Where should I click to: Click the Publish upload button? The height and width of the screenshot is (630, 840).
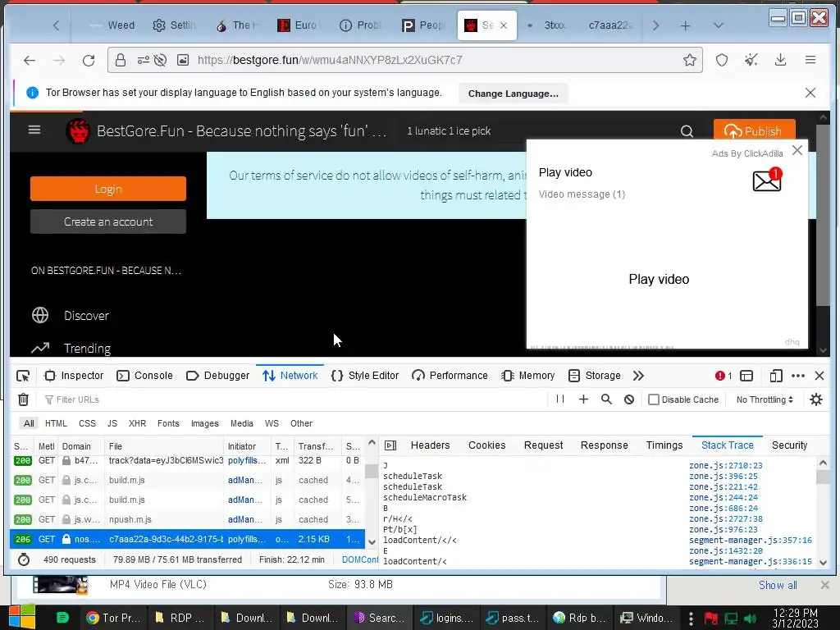point(754,131)
